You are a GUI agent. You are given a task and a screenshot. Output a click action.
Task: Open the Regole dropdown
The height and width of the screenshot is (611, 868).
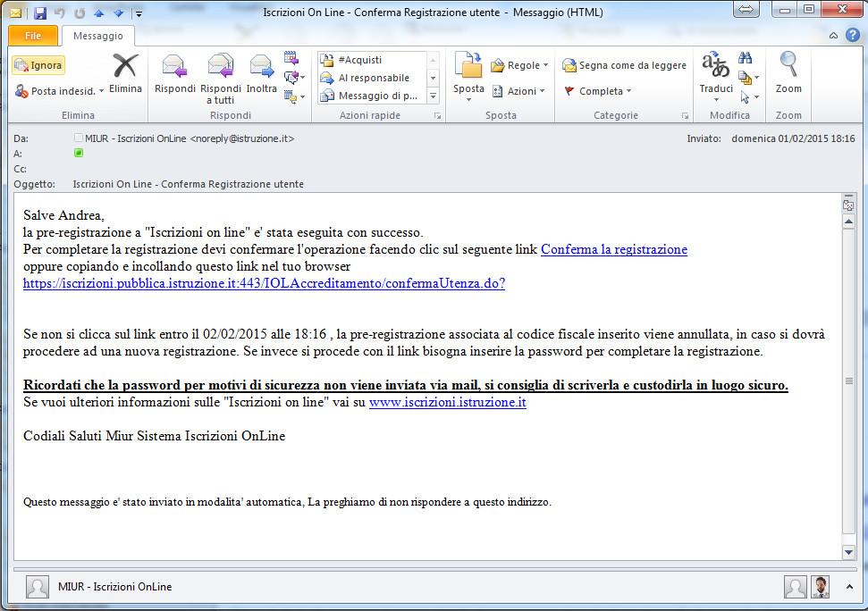click(519, 65)
